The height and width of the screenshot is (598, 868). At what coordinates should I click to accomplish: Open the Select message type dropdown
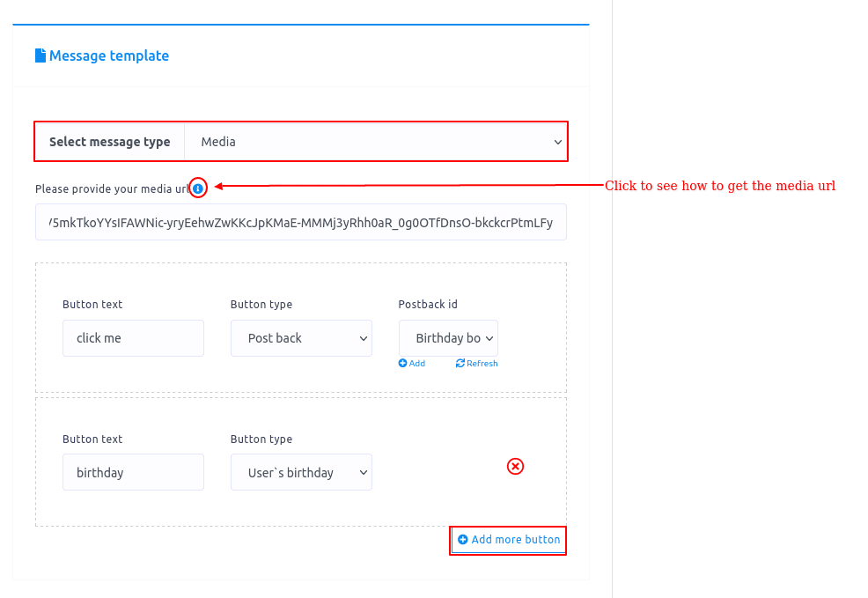click(x=376, y=142)
